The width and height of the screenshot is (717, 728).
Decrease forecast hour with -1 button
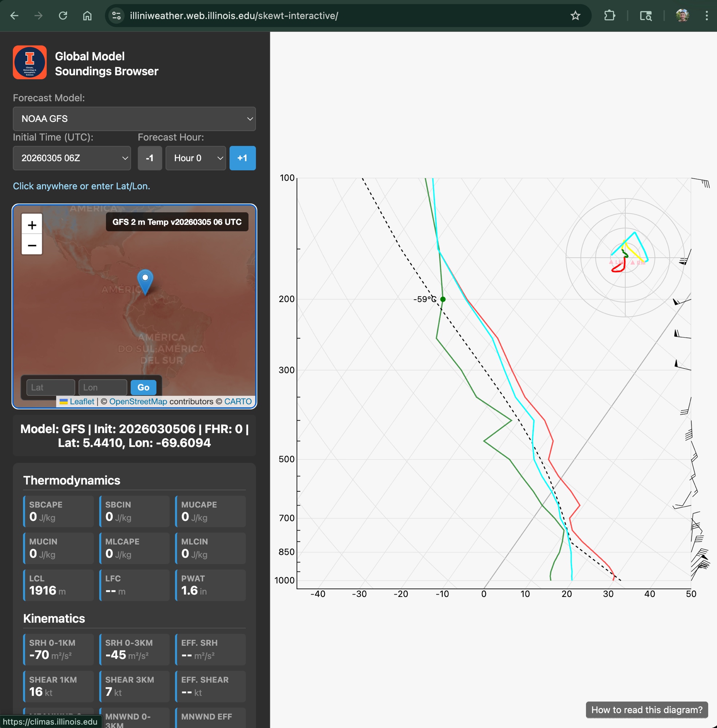(150, 158)
